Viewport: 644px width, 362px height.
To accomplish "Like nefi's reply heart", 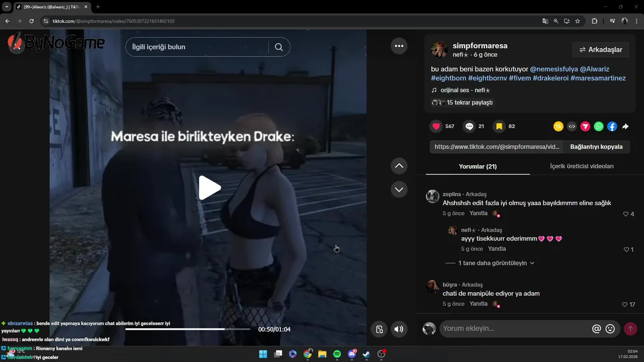I will [626, 249].
